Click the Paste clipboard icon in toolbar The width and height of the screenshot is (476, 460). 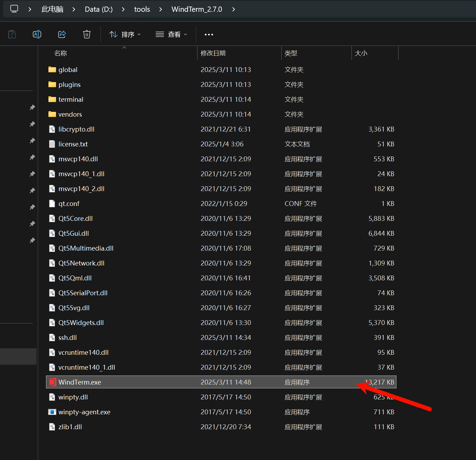pyautogui.click(x=12, y=34)
